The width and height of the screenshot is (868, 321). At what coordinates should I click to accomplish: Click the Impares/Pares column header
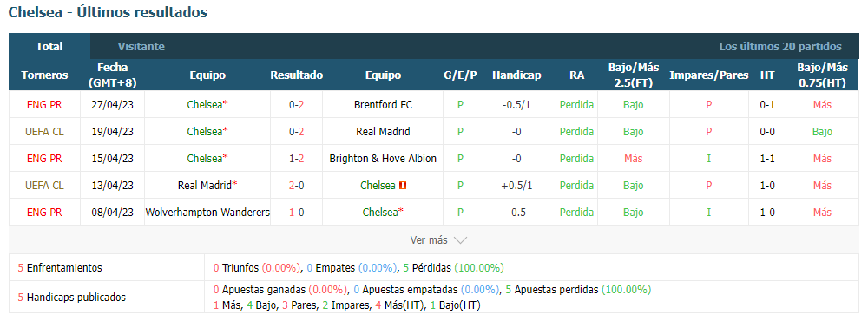click(x=708, y=75)
